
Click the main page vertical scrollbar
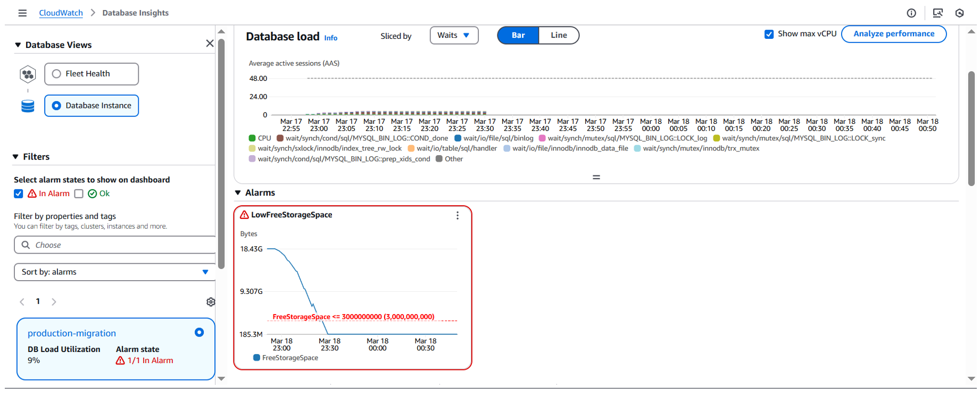[x=971, y=128]
